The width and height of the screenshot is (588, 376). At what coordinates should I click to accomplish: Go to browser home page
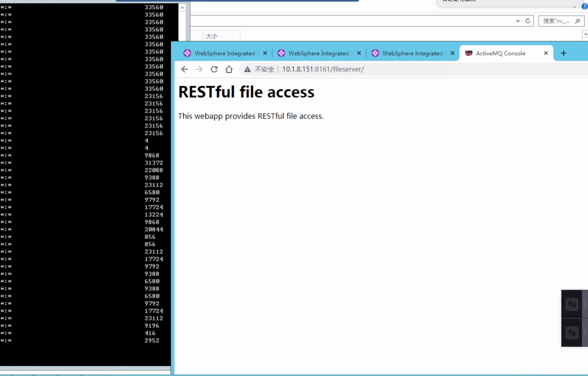tap(229, 69)
